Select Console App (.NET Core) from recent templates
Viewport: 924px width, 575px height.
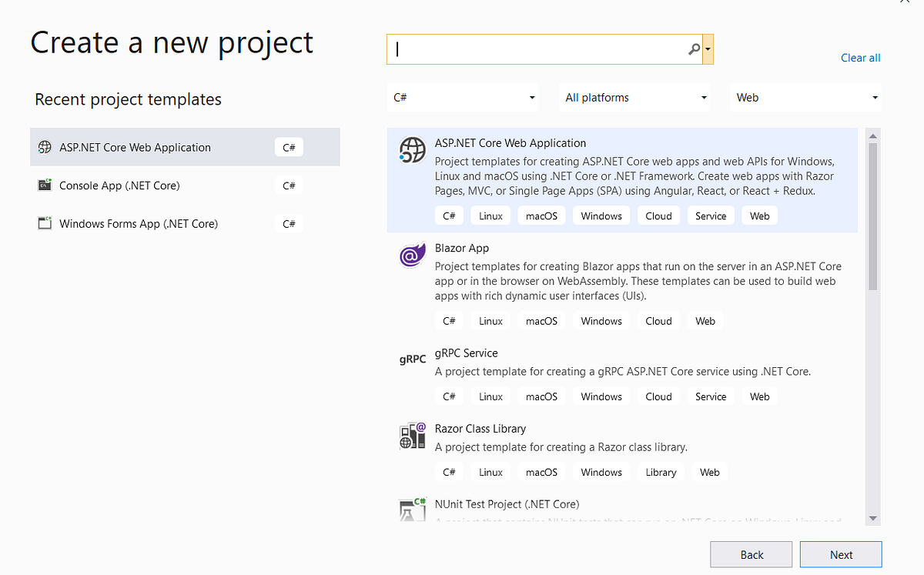tap(154, 185)
